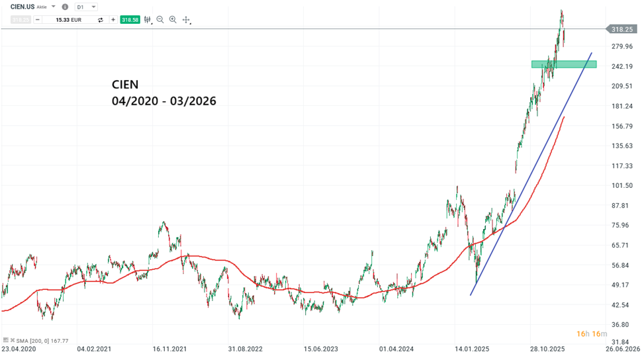Click the swap currency/units icon

tap(101, 20)
